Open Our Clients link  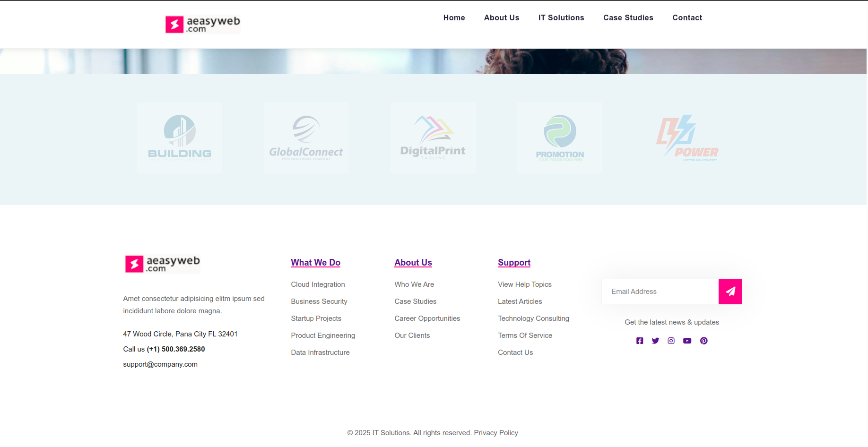412,335
